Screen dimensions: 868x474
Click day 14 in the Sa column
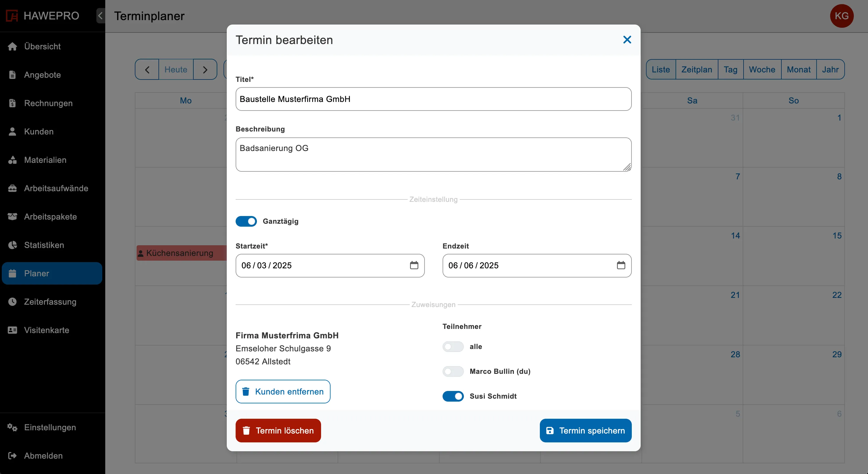coord(735,236)
